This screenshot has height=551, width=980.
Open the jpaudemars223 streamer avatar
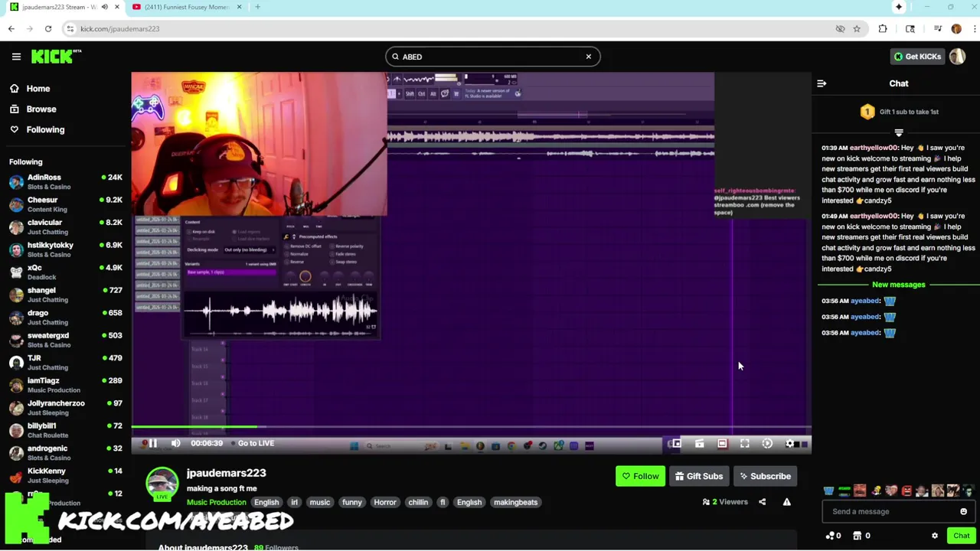(162, 483)
